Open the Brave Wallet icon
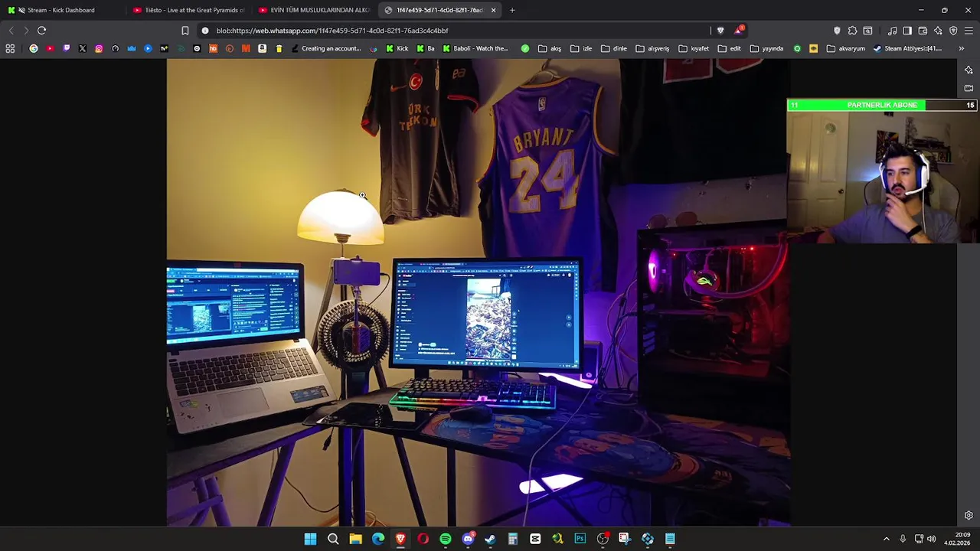The width and height of the screenshot is (980, 551). point(923,31)
